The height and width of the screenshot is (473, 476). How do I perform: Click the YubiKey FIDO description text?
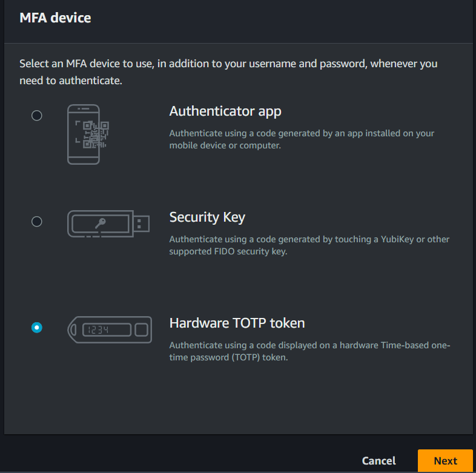(x=309, y=245)
